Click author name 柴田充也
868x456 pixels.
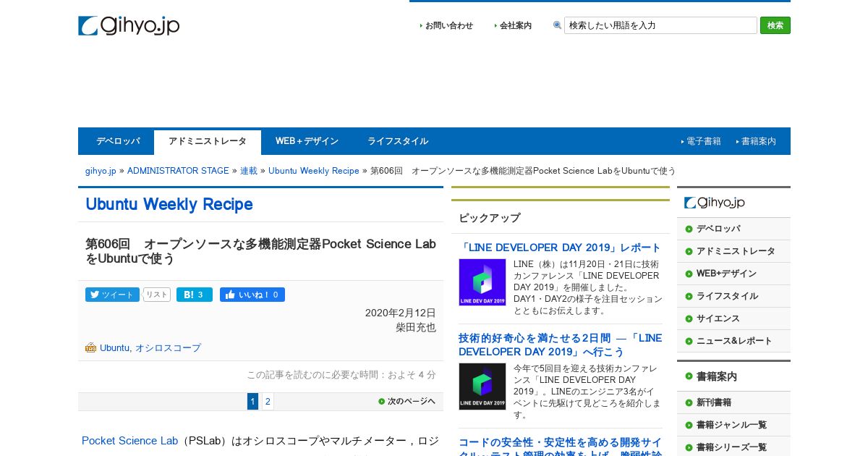coord(415,327)
